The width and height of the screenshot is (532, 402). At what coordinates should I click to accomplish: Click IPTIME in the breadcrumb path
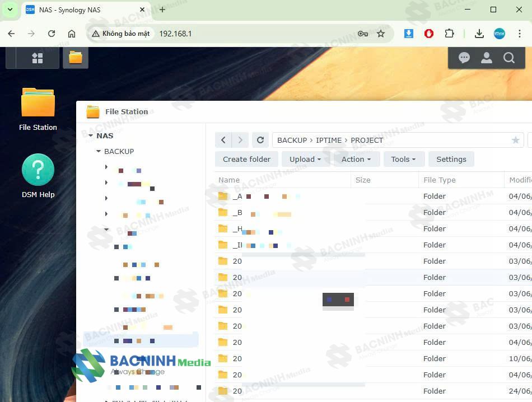tap(329, 140)
